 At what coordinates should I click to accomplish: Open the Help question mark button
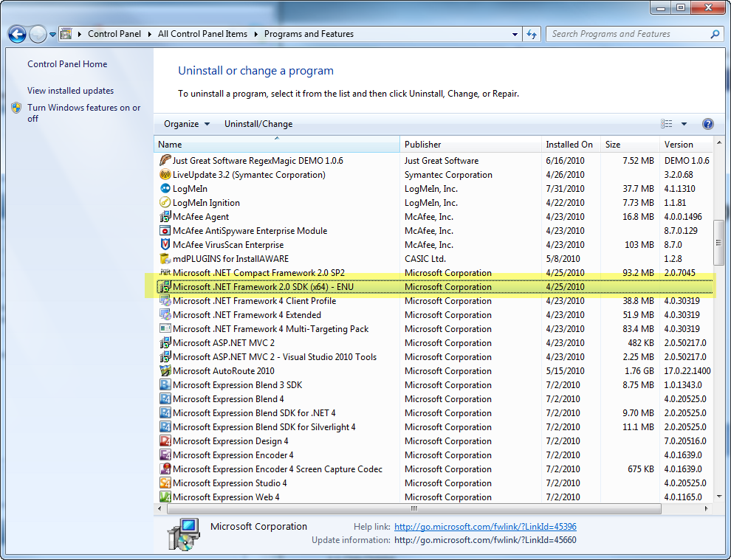click(707, 124)
